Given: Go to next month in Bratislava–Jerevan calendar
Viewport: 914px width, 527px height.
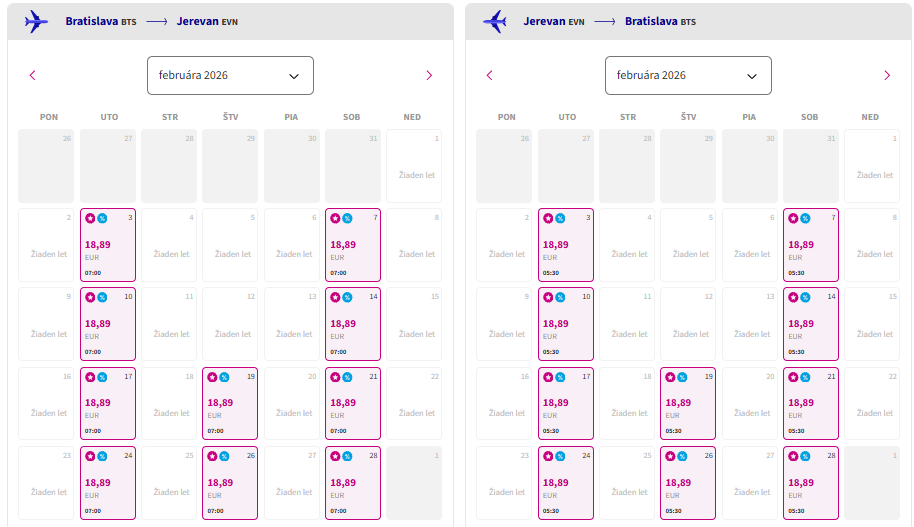Looking at the screenshot, I should [x=429, y=75].
